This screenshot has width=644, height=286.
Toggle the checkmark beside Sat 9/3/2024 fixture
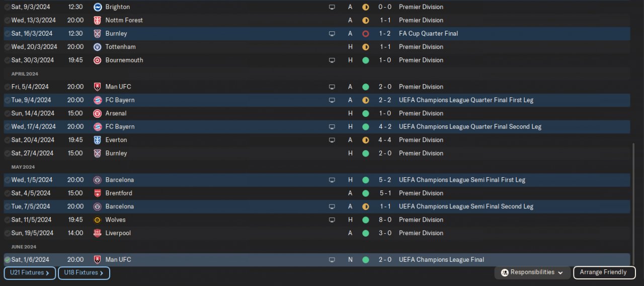pos(8,7)
